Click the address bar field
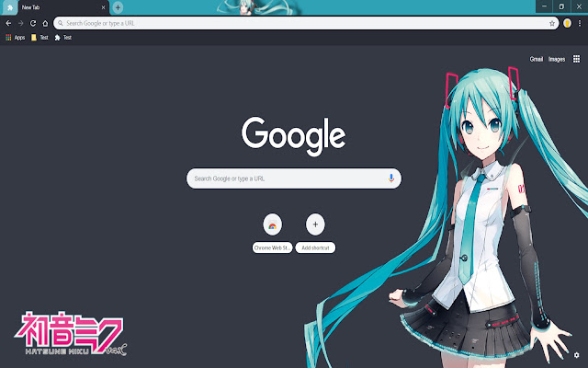Image resolution: width=588 pixels, height=368 pixels. pos(306,23)
